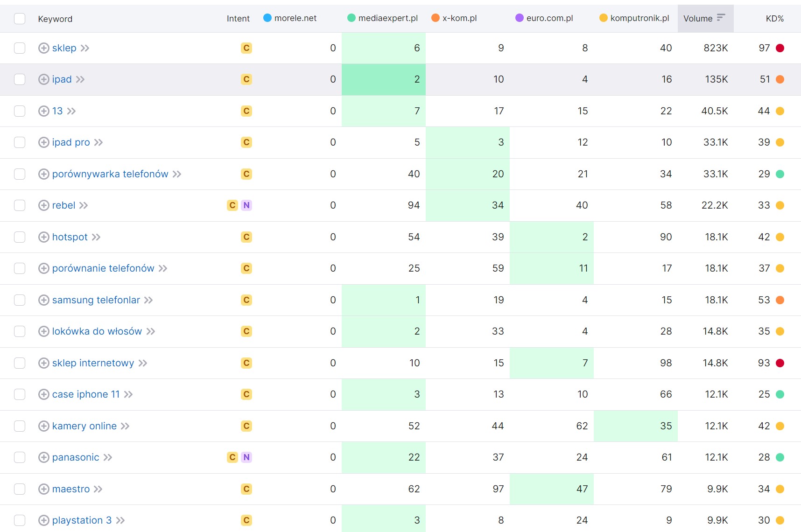Click the highlighted mediaexpert position 2 for ipad
Screen dimensions: 801x532
(384, 79)
